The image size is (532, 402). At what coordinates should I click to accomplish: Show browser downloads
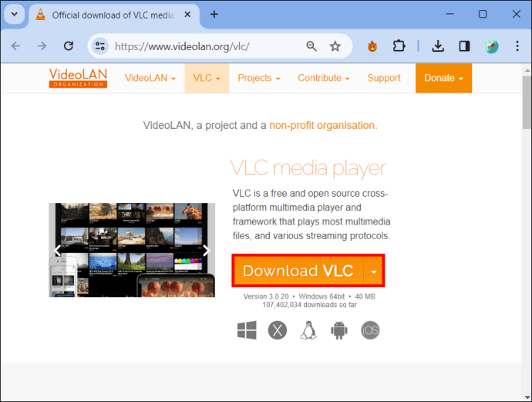(438, 46)
